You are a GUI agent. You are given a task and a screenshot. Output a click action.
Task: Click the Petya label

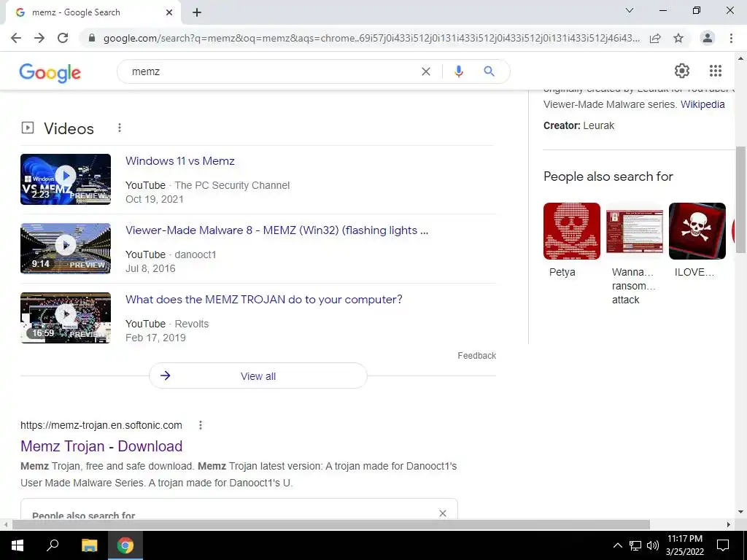click(x=562, y=273)
